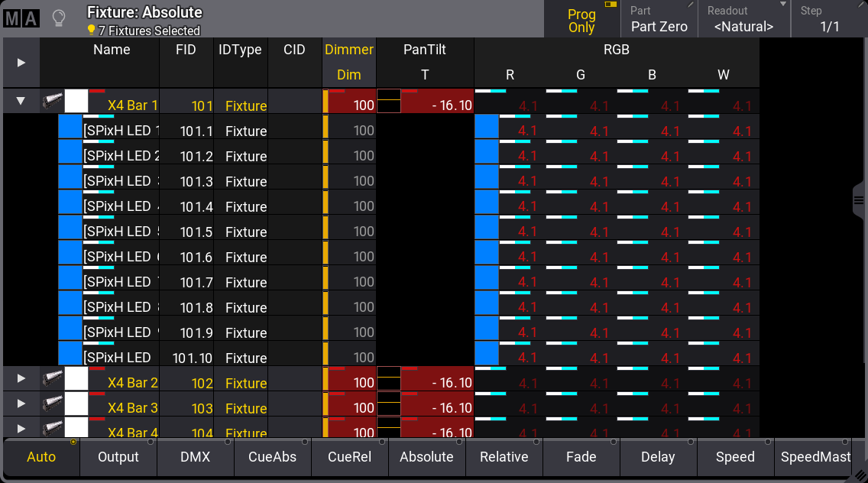
Task: Open the Readout Natural dropdown
Action: (x=743, y=20)
